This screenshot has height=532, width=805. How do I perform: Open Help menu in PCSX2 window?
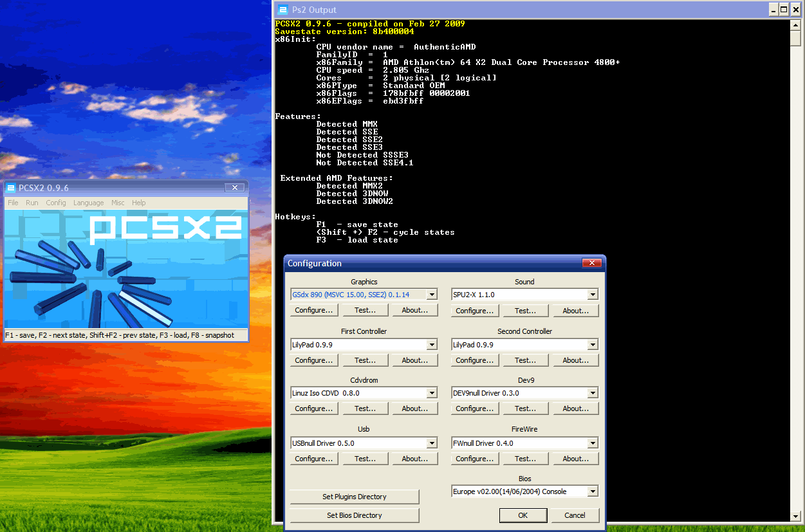click(139, 203)
